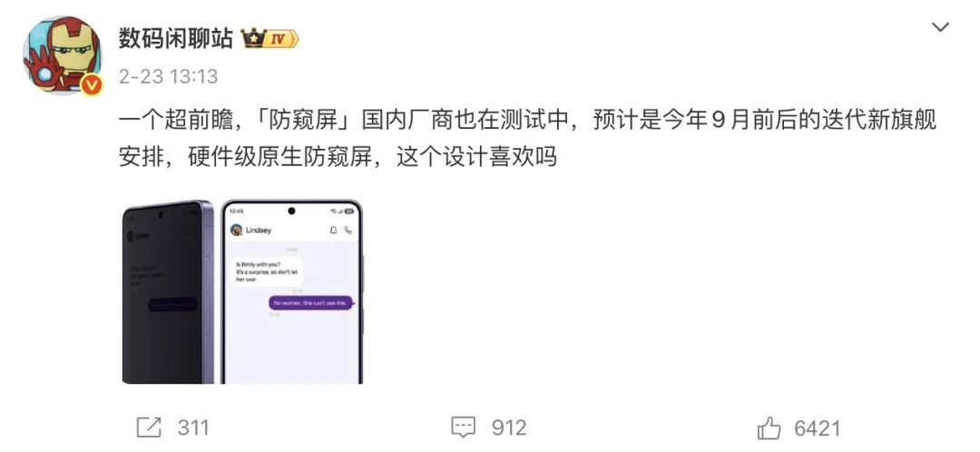Click the like count 6421
980x452 pixels.
pyautogui.click(x=818, y=428)
